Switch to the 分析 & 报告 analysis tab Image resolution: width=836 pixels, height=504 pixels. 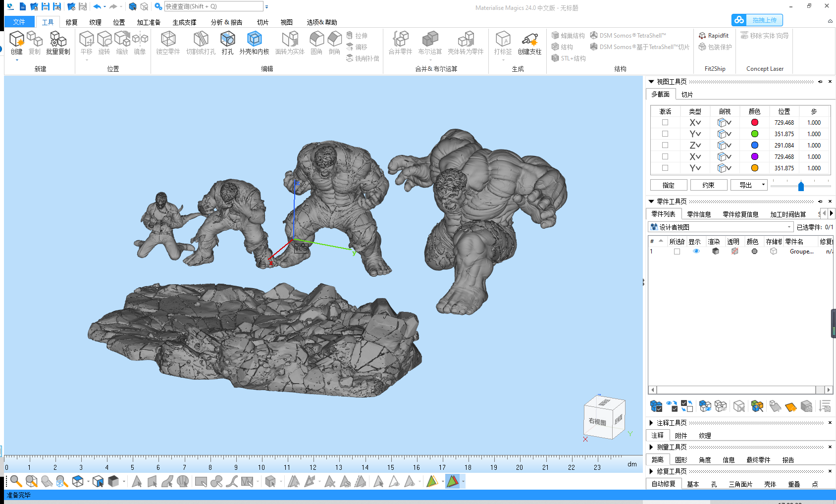tap(226, 22)
